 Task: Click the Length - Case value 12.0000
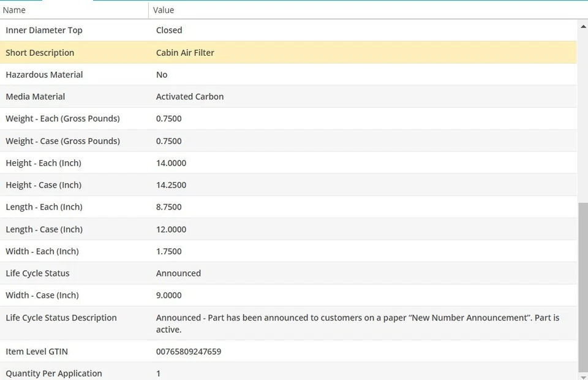(x=171, y=229)
